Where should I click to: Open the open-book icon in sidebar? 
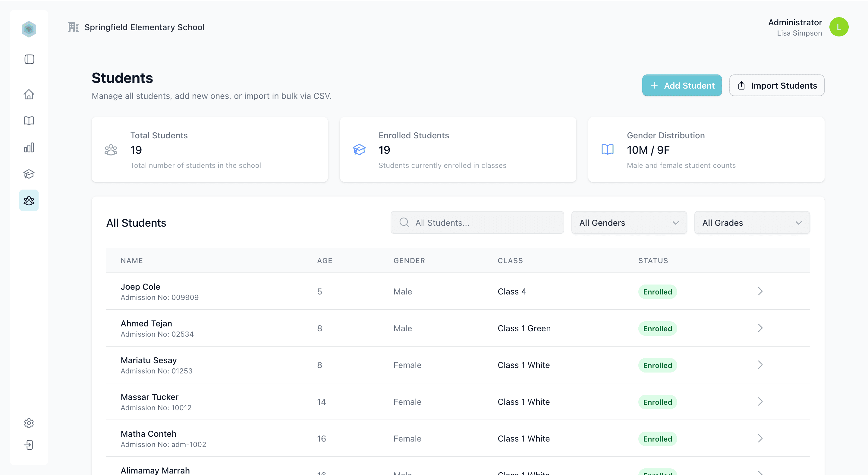pos(29,121)
